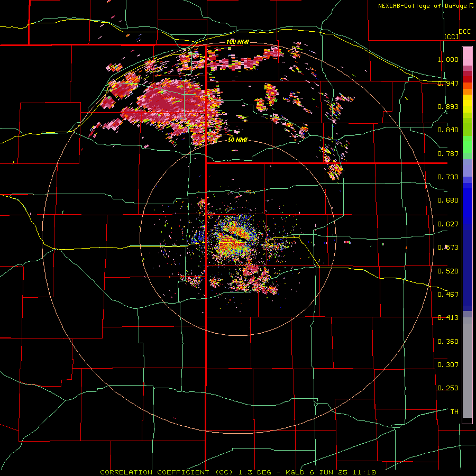Click the TH threshold label
476x476 pixels.
click(454, 411)
